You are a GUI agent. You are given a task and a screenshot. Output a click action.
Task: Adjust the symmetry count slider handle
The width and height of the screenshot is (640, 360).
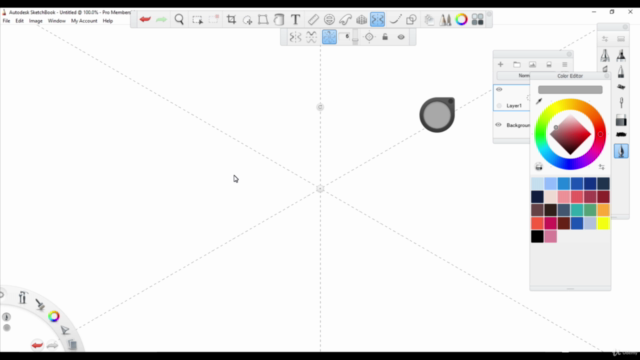pyautogui.click(x=355, y=40)
